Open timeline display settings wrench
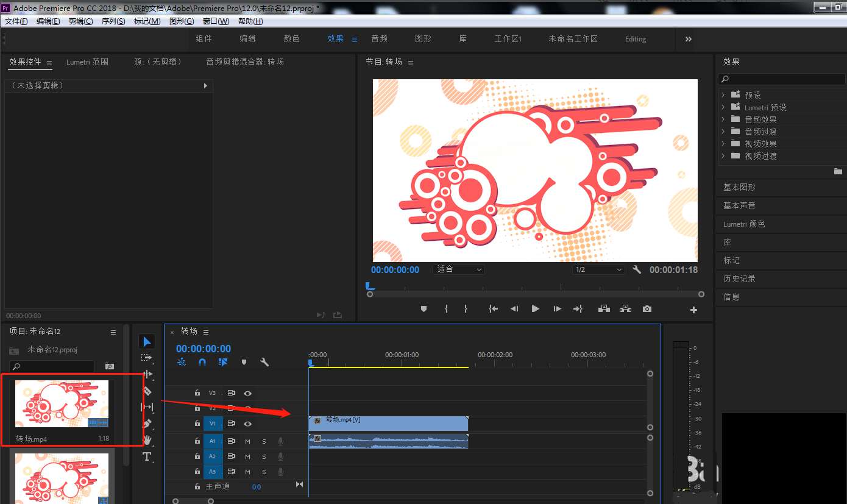The height and width of the screenshot is (504, 847). pyautogui.click(x=264, y=362)
